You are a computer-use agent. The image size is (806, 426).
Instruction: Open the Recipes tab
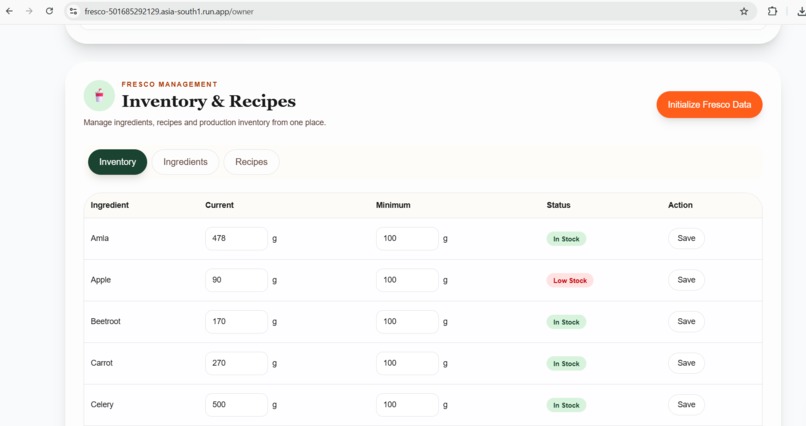point(251,162)
